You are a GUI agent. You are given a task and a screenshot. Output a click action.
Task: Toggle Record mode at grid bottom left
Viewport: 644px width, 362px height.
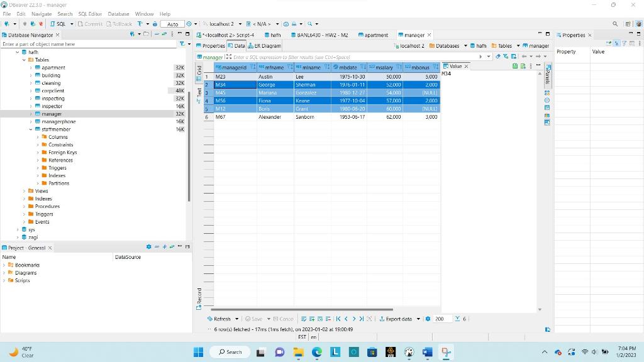click(199, 299)
